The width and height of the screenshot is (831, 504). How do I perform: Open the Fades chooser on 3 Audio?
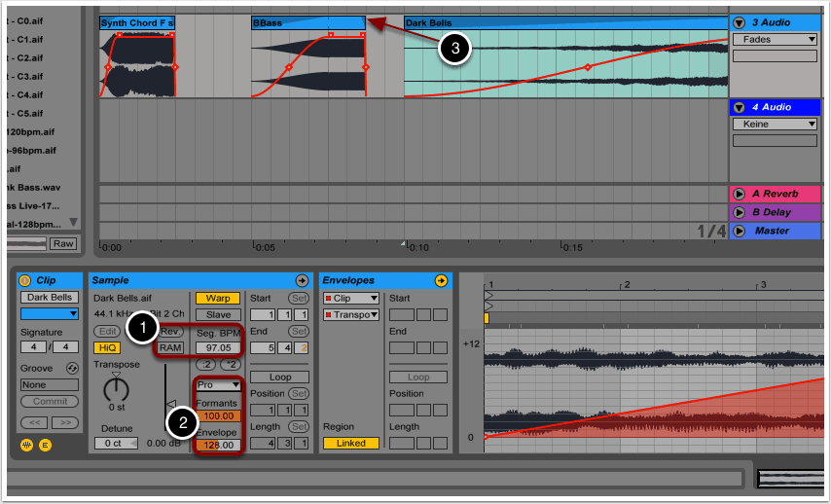[x=775, y=40]
